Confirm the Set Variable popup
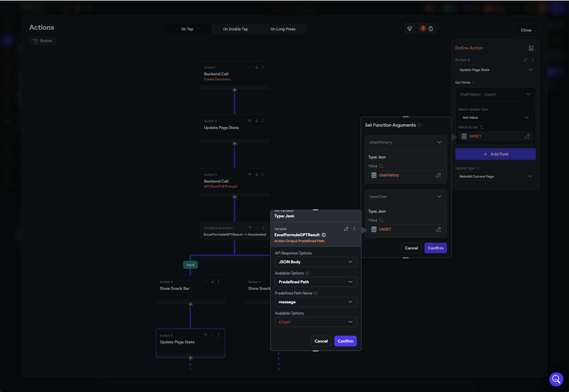The image size is (569, 392). point(345,341)
